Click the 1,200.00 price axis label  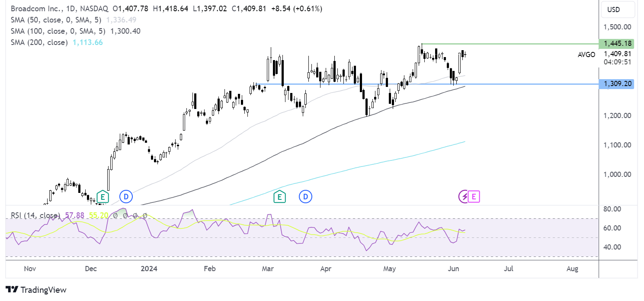(x=618, y=115)
